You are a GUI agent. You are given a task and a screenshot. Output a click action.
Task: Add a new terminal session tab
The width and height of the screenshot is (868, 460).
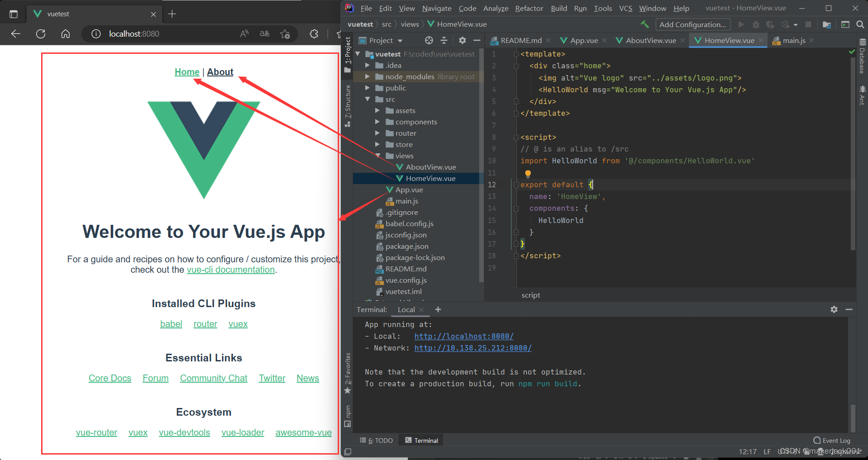tap(438, 309)
